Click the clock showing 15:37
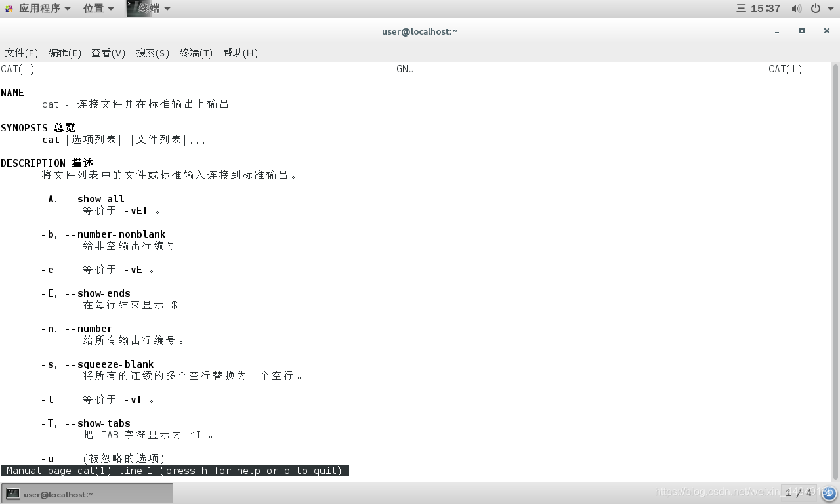This screenshot has width=840, height=504. pyautogui.click(x=765, y=9)
